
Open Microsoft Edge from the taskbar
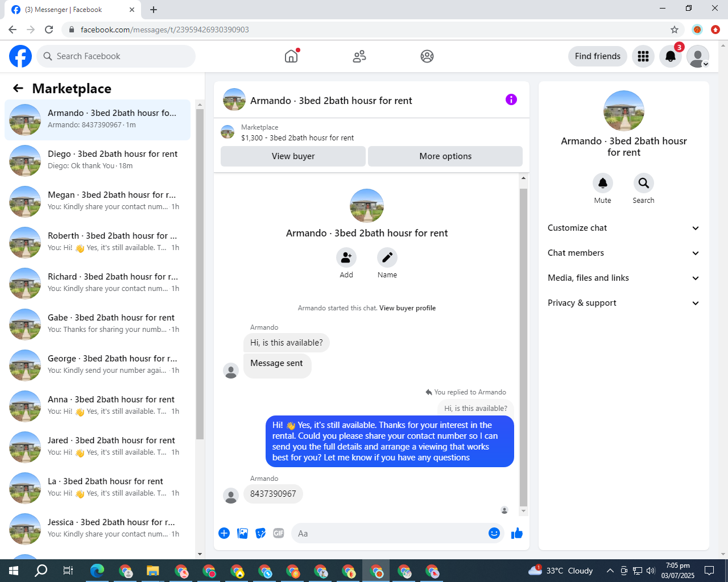click(97, 571)
